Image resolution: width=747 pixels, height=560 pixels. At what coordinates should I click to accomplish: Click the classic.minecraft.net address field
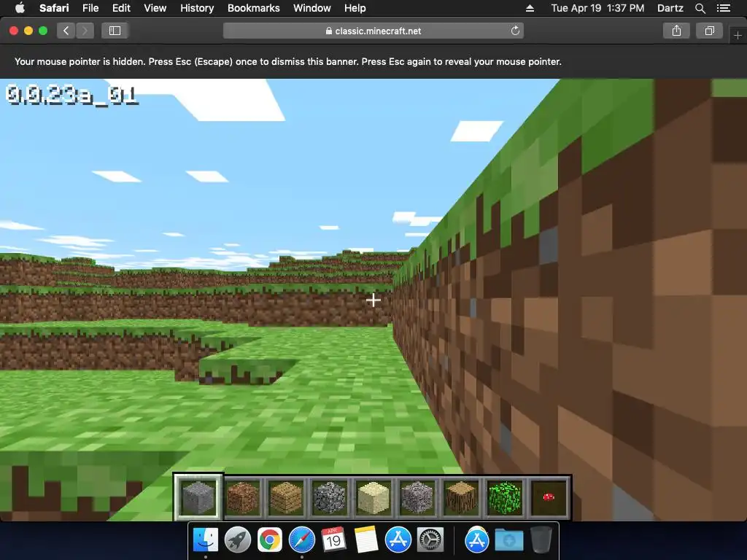click(373, 31)
